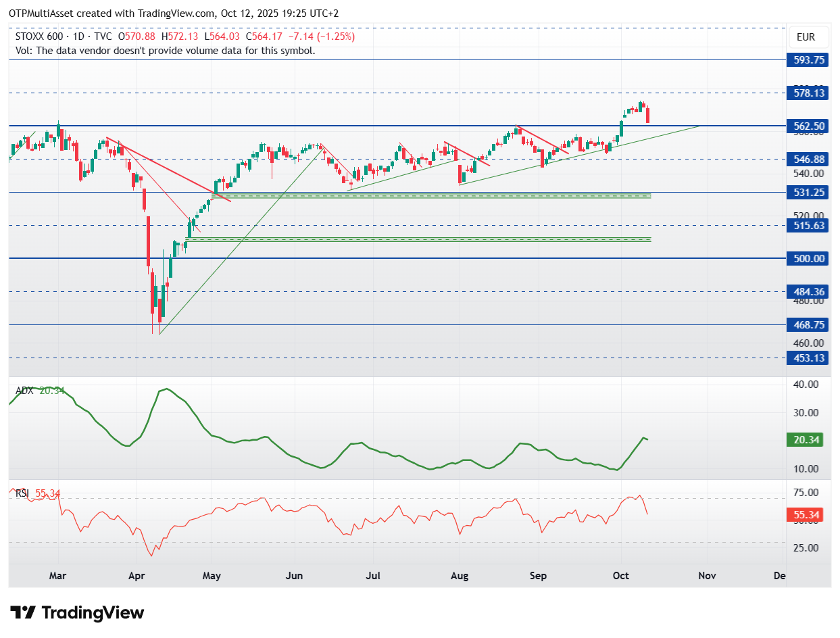
Task: Select the 531.25 price level label
Action: [x=809, y=192]
